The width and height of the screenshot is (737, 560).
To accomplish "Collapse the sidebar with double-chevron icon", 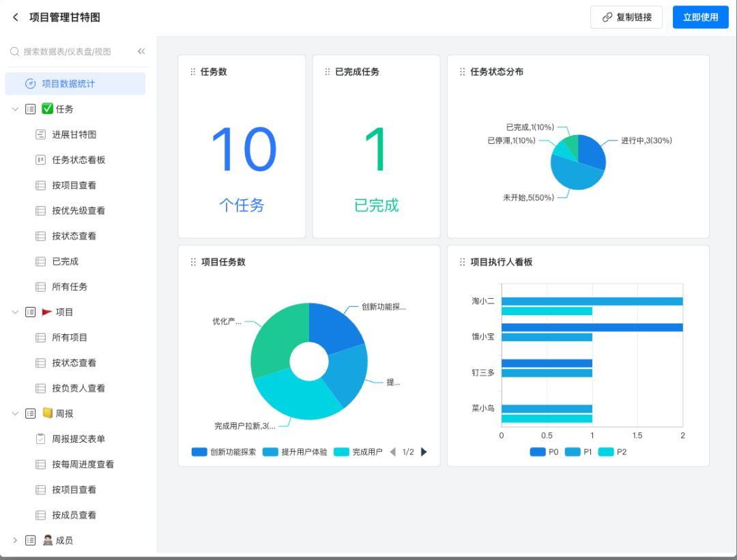I will point(141,51).
